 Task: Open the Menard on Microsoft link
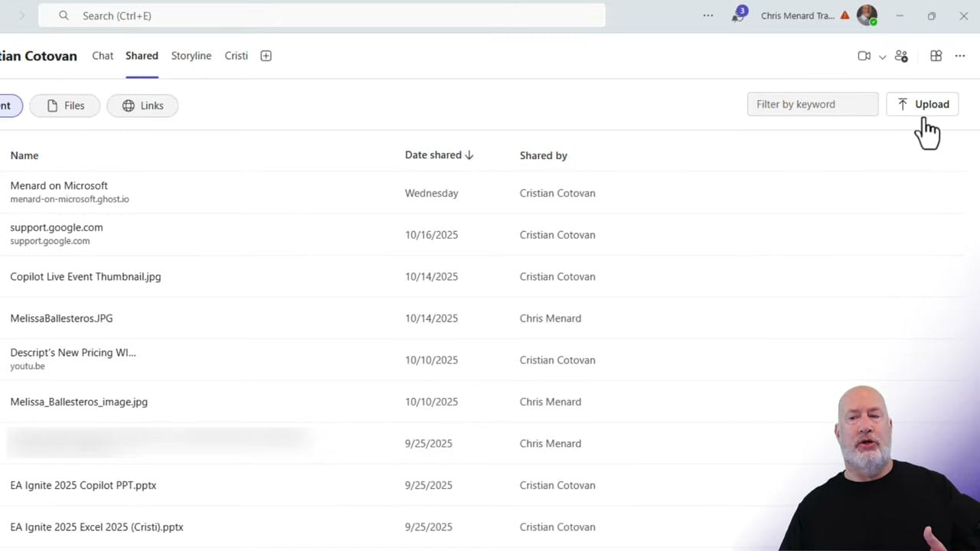[59, 185]
